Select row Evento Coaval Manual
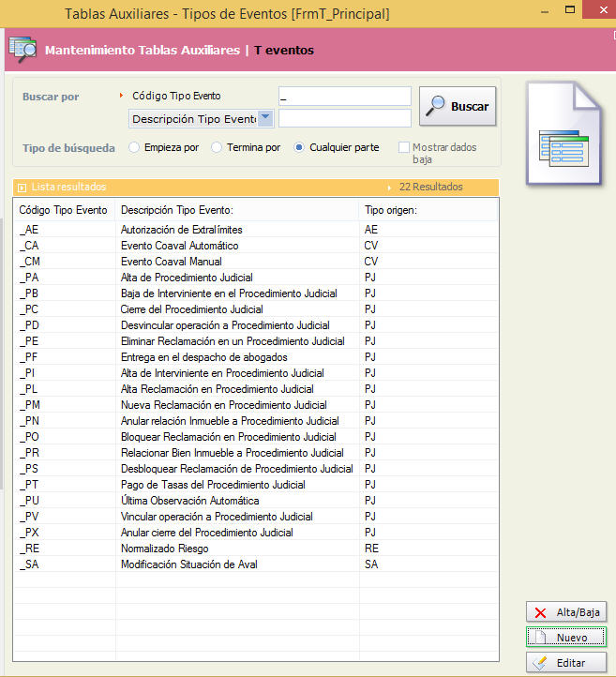This screenshot has height=677, width=616. [x=256, y=262]
